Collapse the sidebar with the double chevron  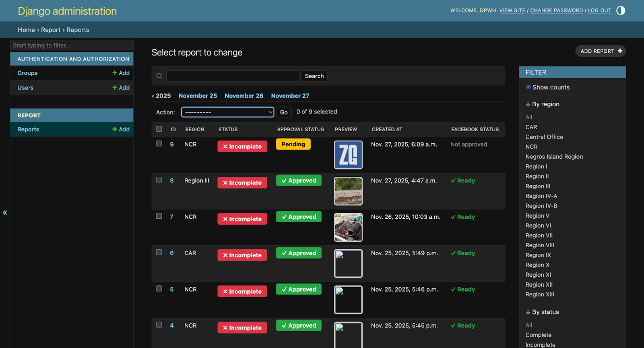click(x=5, y=213)
